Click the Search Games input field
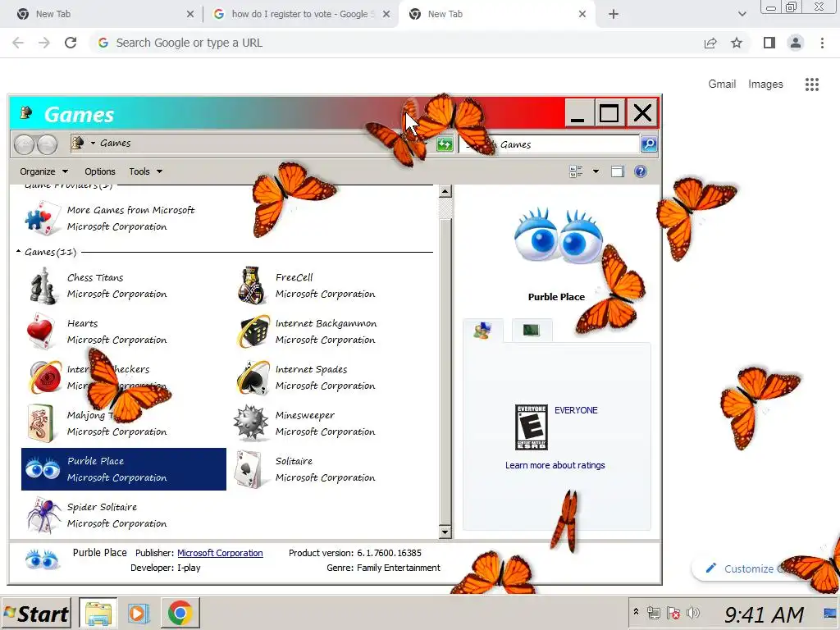 549,144
